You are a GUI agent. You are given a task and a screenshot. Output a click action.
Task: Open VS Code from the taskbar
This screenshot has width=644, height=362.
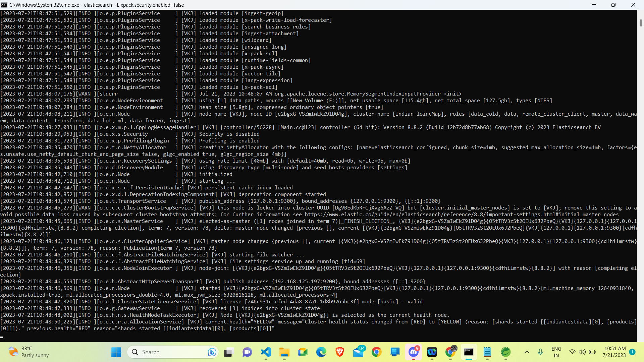point(266,352)
